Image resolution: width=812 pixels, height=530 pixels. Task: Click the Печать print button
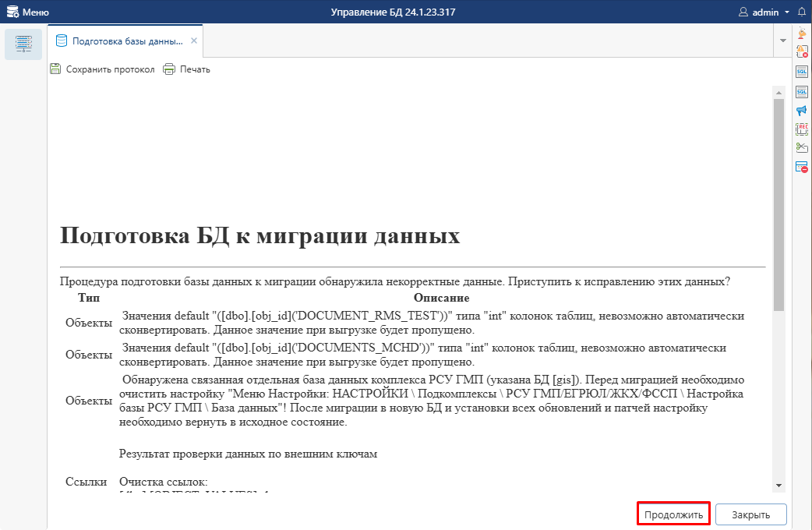(x=187, y=69)
